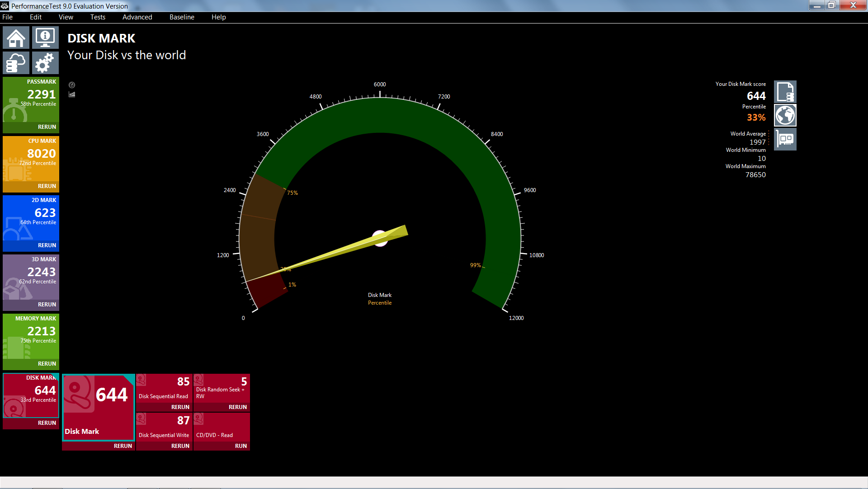
Task: Run the CD/DVD Read test
Action: [241, 446]
